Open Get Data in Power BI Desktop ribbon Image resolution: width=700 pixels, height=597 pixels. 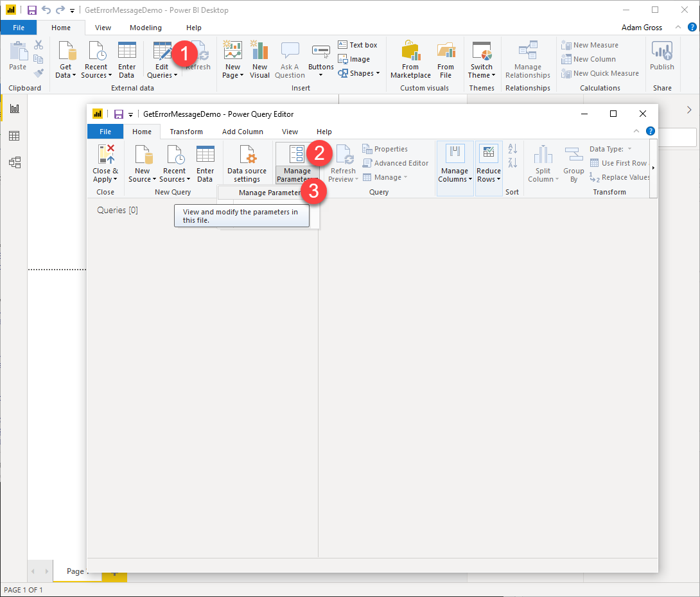click(x=66, y=60)
